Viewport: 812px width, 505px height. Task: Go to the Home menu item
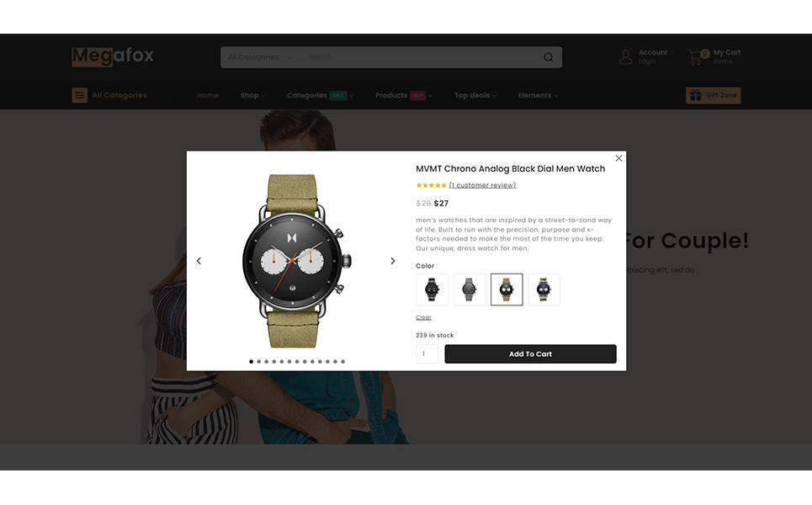[x=208, y=95]
